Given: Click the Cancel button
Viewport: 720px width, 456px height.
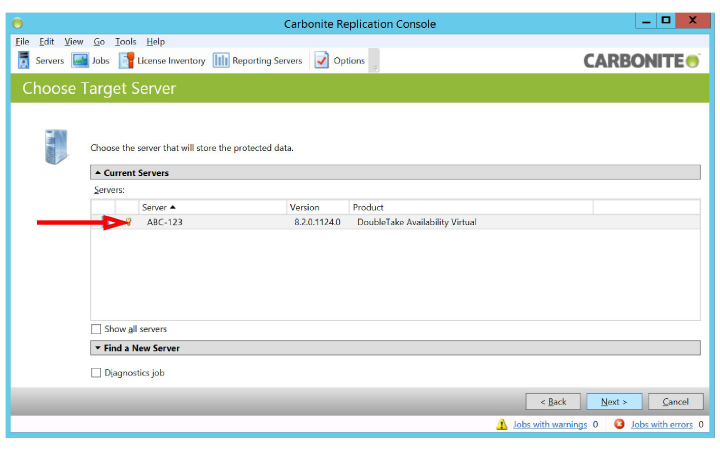Looking at the screenshot, I should click(675, 402).
